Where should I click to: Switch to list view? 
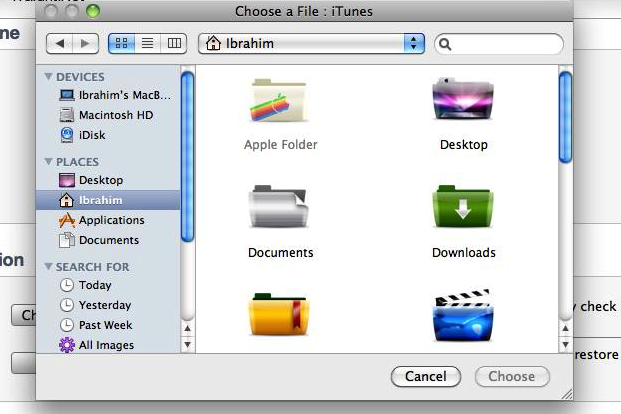click(x=148, y=43)
